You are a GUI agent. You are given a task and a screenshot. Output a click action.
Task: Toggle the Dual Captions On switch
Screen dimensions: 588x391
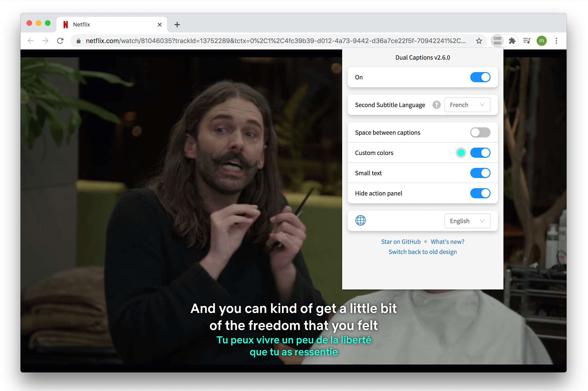[480, 77]
